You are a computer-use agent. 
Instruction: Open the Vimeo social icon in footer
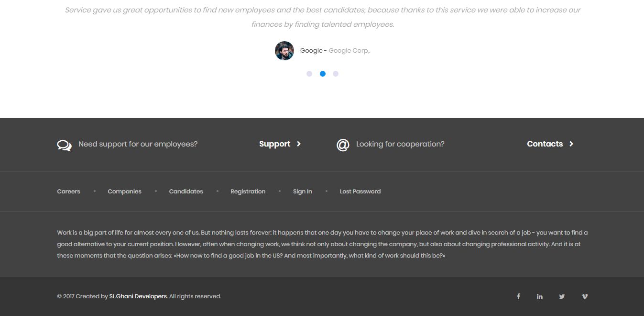[x=584, y=296]
